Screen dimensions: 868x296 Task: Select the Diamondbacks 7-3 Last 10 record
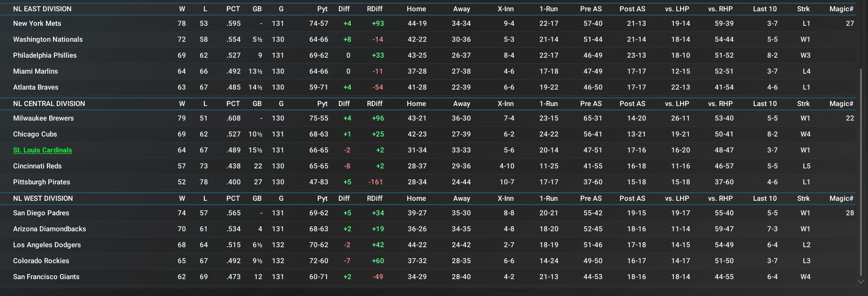tap(772, 229)
